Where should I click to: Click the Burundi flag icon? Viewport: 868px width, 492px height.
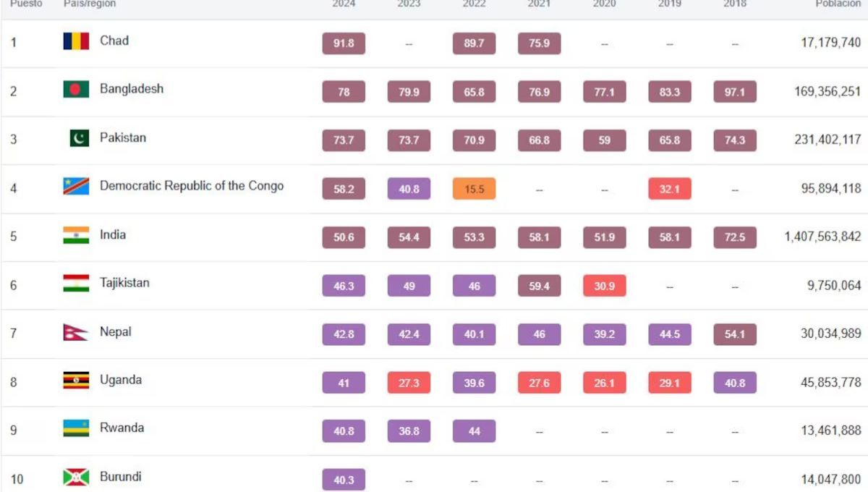tap(76, 478)
